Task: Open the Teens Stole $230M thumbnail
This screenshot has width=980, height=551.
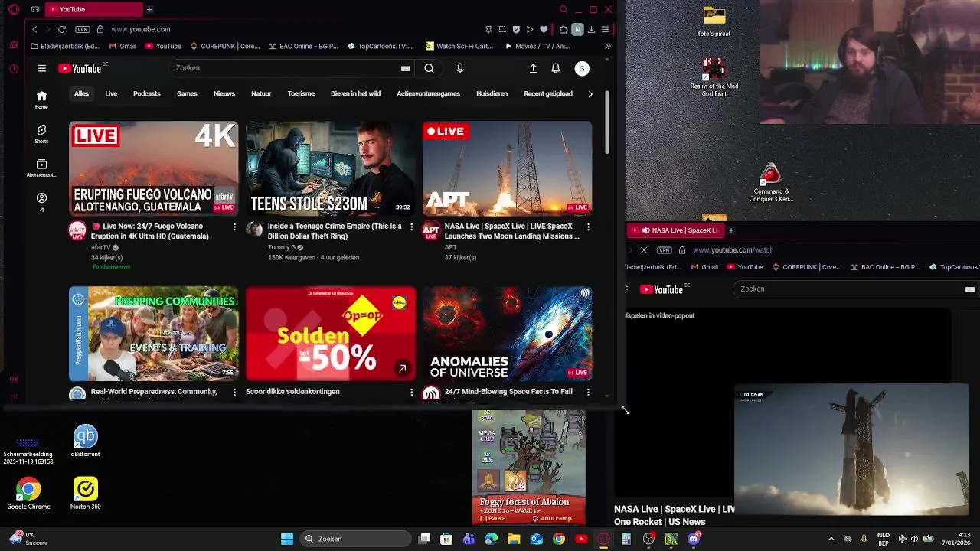Action: coord(331,168)
